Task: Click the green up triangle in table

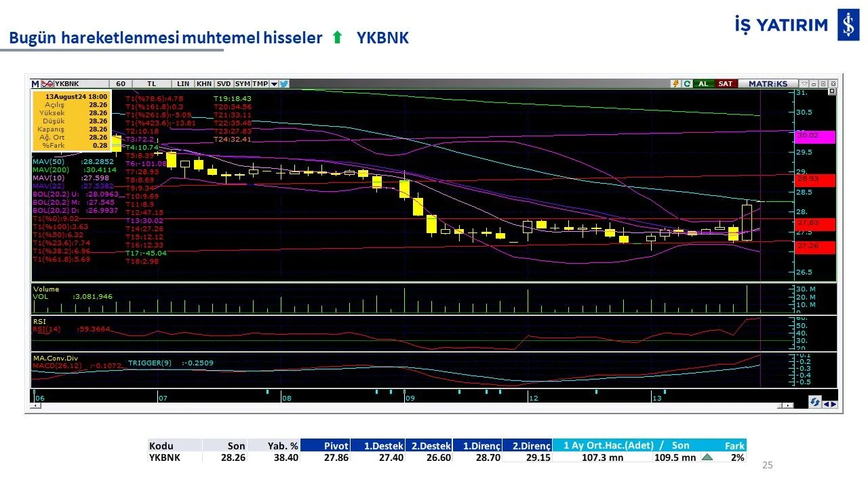Action: (x=707, y=457)
